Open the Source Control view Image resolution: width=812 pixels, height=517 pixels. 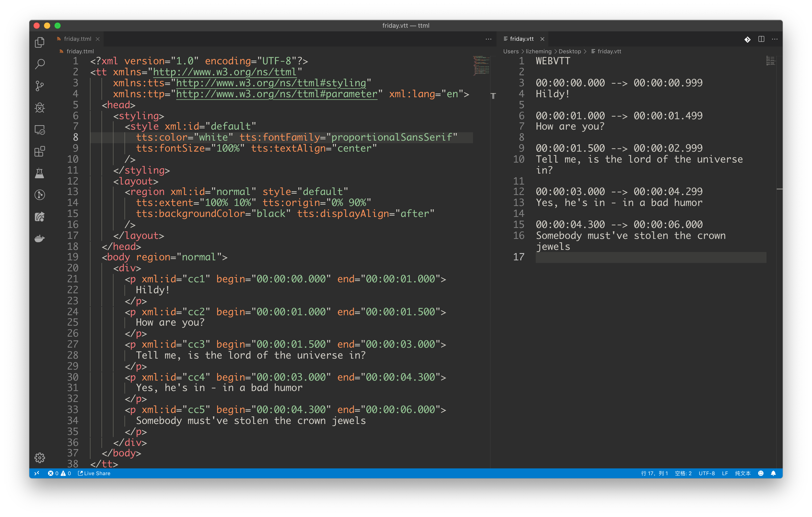pos(40,86)
